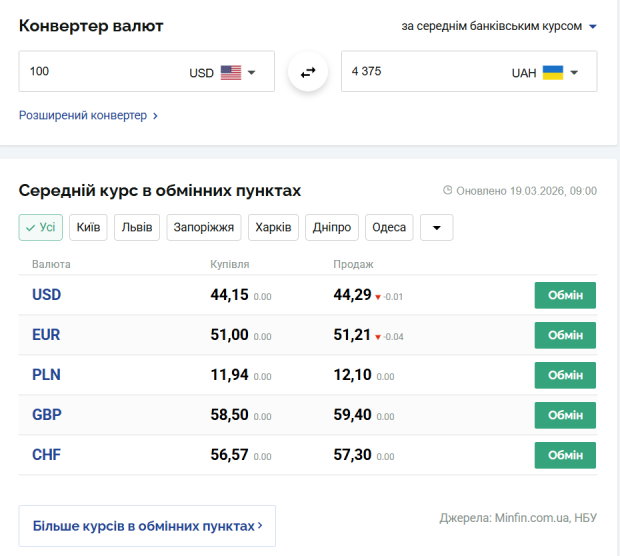This screenshot has height=556, width=620.
Task: Open the Розширений конвертер link
Action: (x=88, y=115)
